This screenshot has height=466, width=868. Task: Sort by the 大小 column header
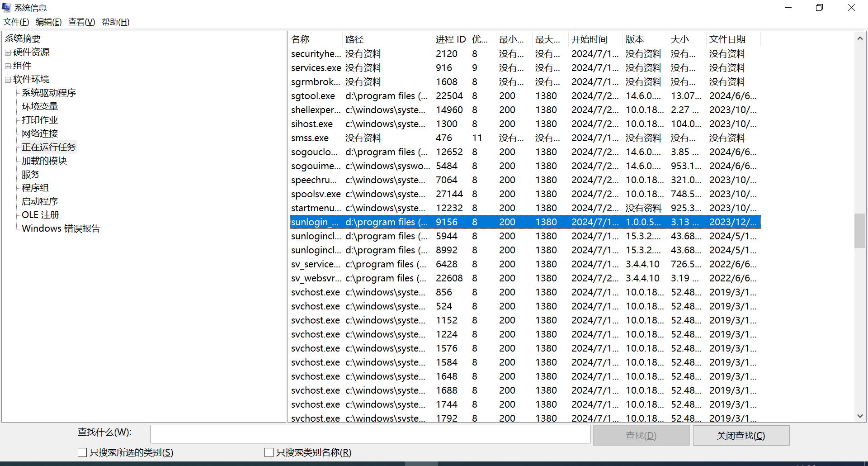[687, 39]
